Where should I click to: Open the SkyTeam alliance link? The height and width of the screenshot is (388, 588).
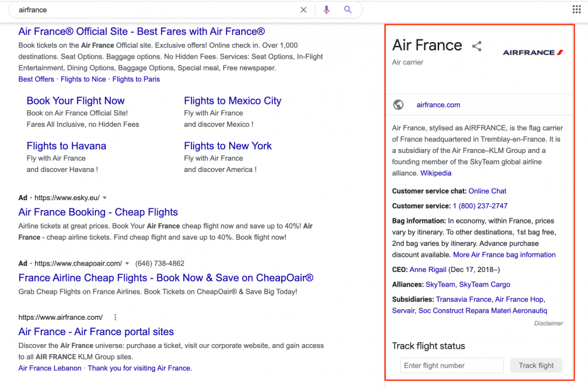(440, 284)
